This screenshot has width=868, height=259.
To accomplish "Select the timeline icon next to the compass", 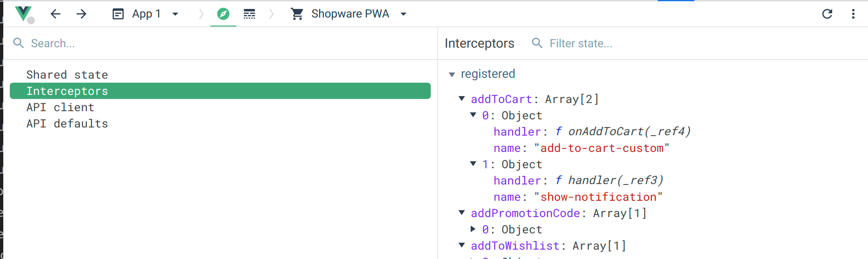I will point(249,13).
